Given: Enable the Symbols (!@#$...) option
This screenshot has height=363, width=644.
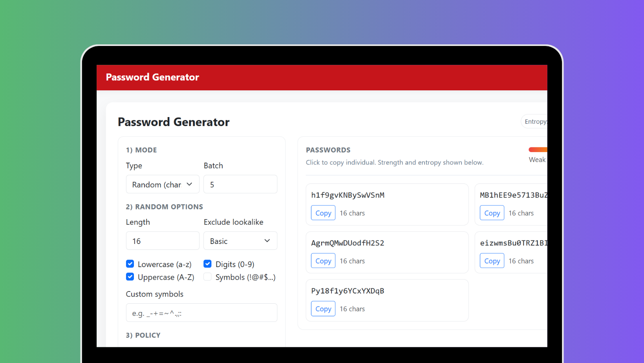Looking at the screenshot, I should pos(207,277).
